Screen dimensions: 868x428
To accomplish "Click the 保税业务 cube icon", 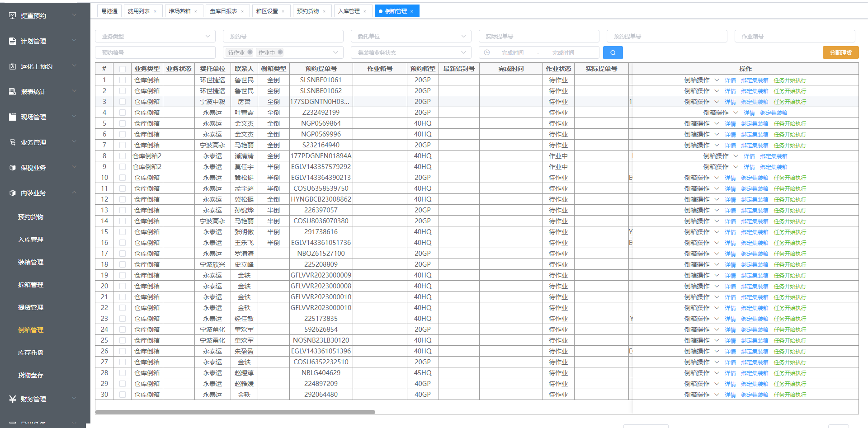I will tap(13, 168).
